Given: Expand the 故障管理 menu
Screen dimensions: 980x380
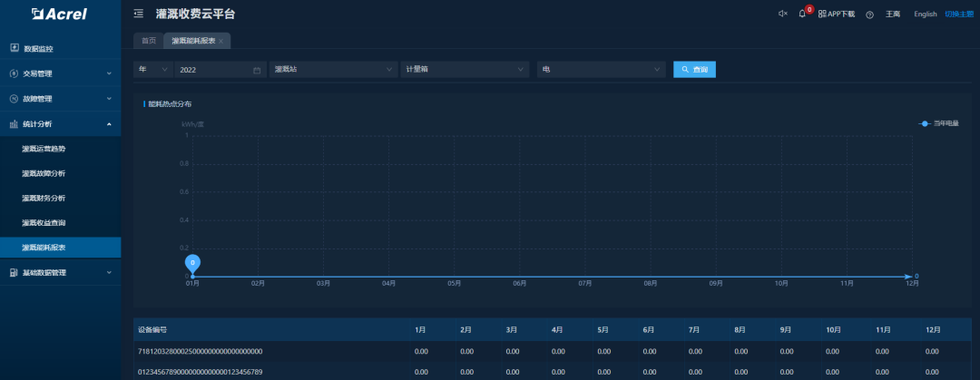Looking at the screenshot, I should click(60, 99).
